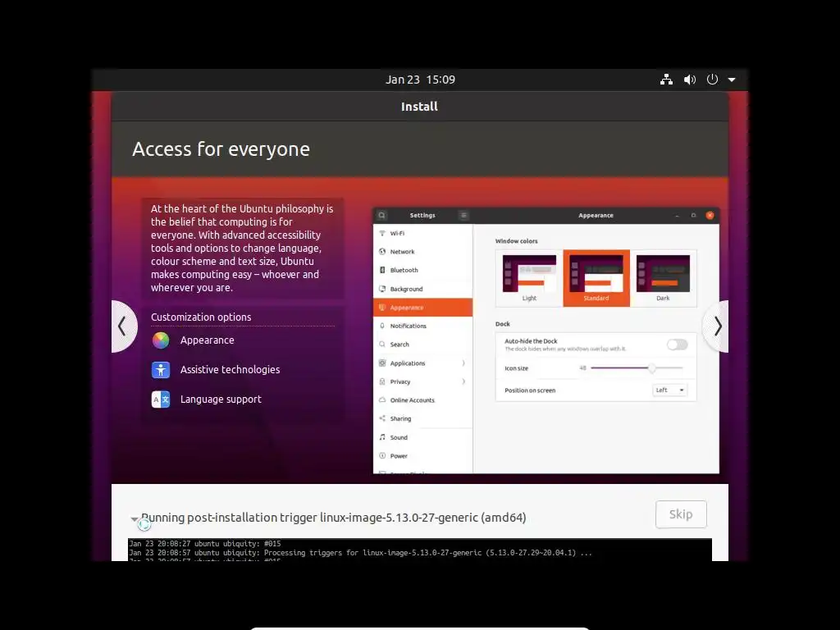
Task: Open the power icon in the top bar
Action: pos(712,80)
